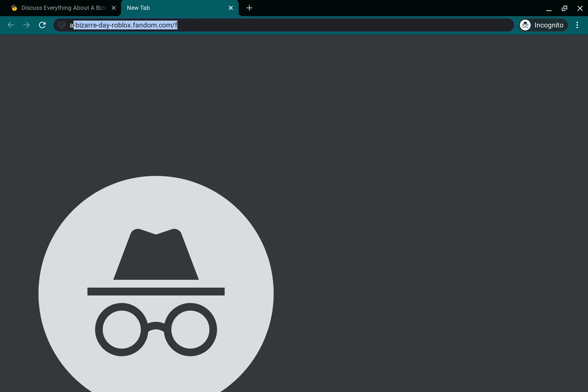
Task: Minimize the browser window
Action: [x=549, y=9]
